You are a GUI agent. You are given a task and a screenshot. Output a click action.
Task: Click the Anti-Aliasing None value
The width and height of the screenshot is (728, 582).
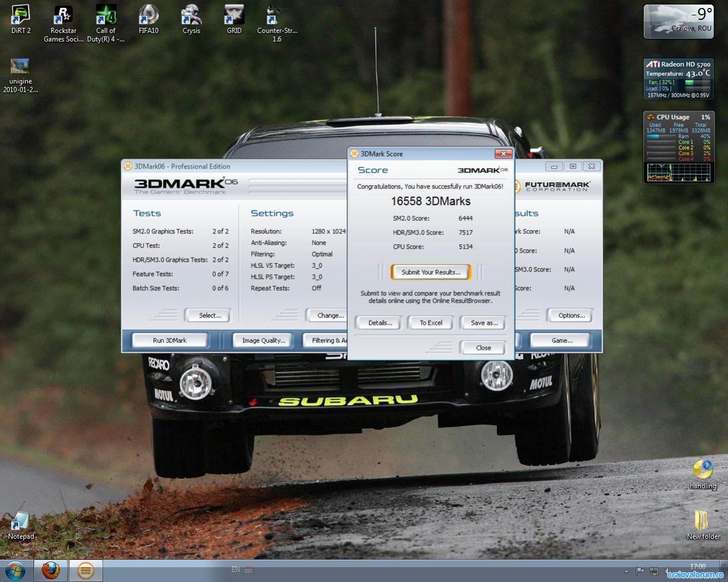(319, 243)
